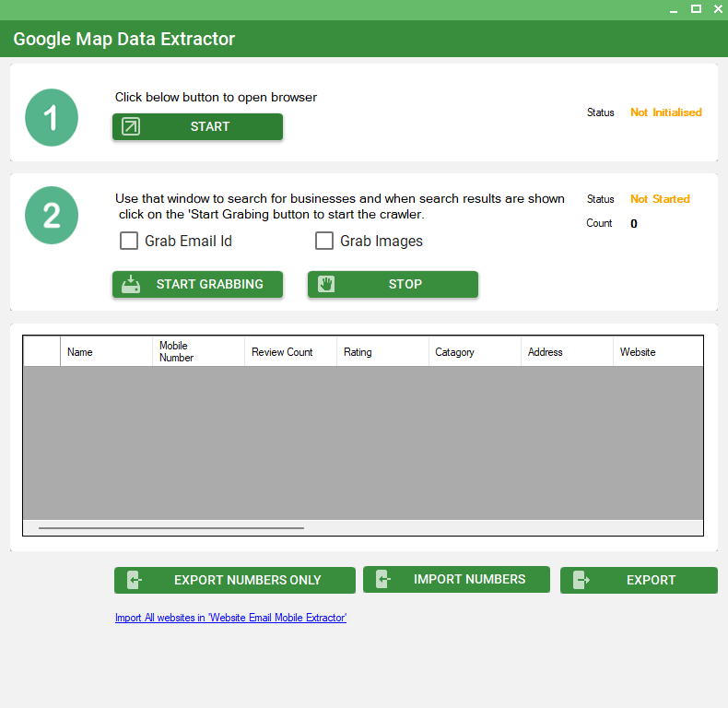Tick the Grab Images checkbox

[x=324, y=241]
